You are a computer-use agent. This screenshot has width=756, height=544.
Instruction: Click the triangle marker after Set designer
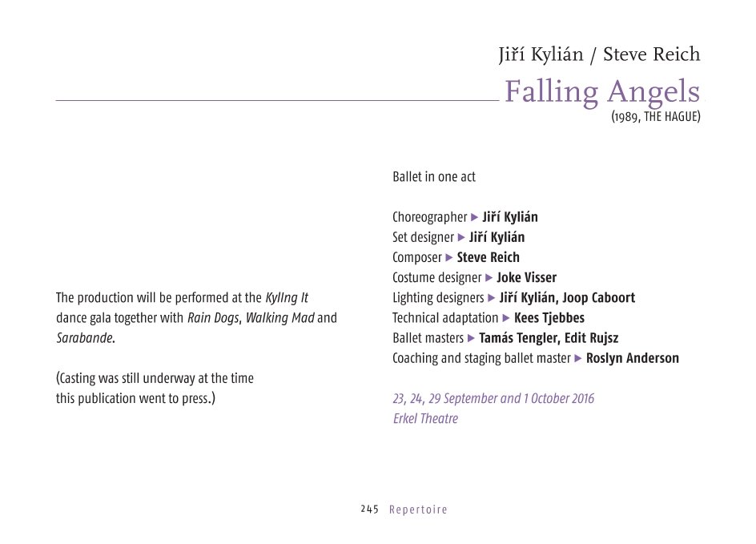(461, 237)
